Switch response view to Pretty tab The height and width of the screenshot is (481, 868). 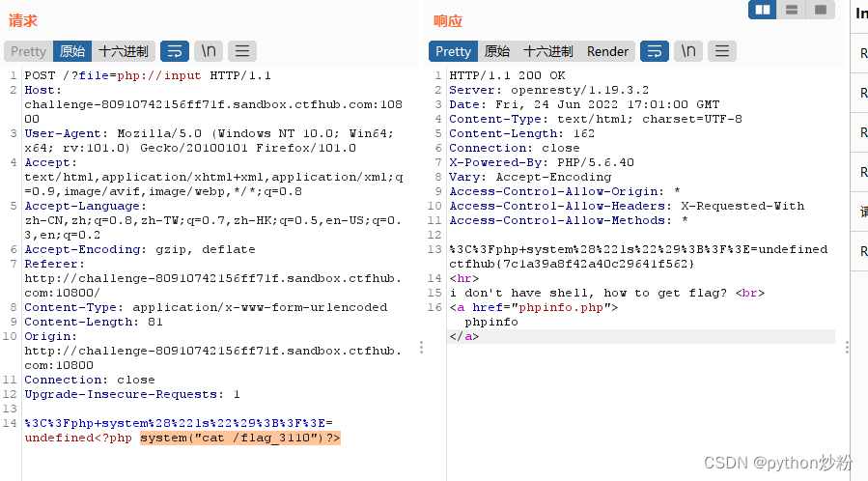pos(453,51)
